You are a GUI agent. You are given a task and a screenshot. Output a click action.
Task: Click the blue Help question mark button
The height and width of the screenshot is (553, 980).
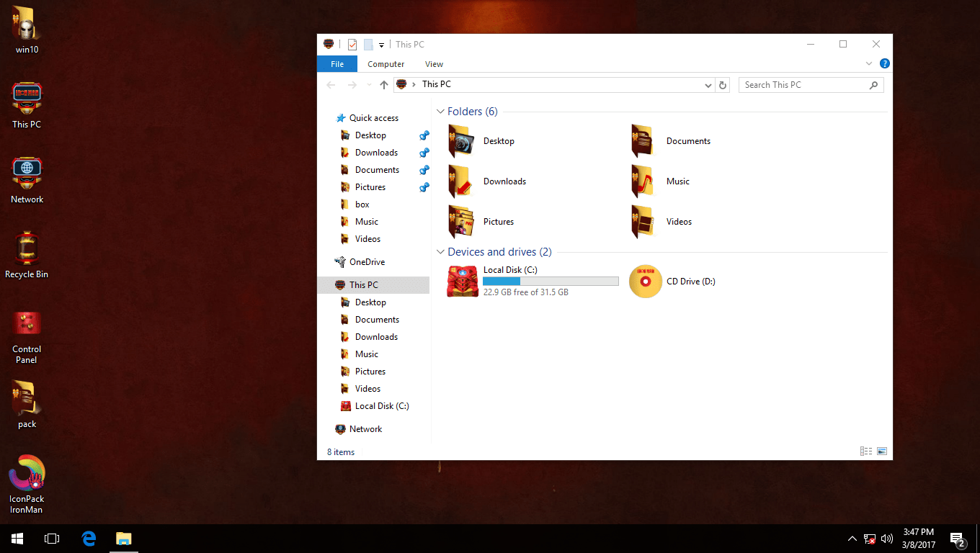tap(885, 63)
